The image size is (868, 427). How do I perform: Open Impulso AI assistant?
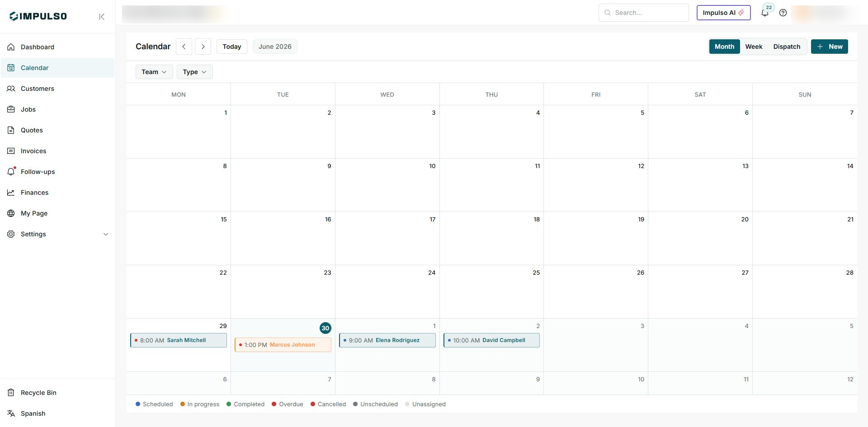pos(724,13)
